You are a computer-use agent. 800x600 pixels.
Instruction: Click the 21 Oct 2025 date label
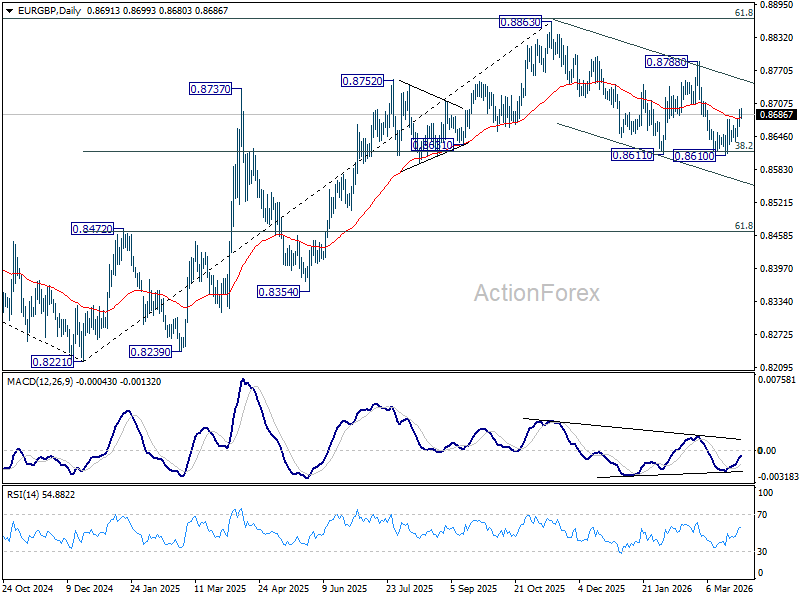[x=540, y=588]
